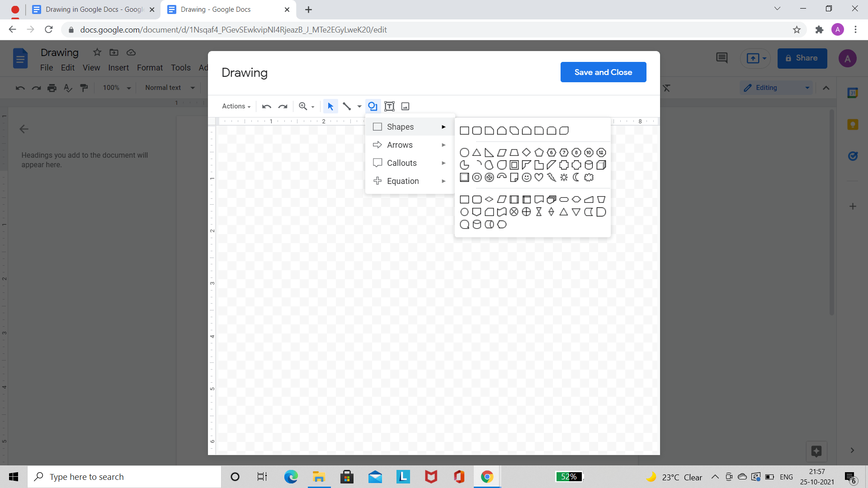The width and height of the screenshot is (868, 488).
Task: Select the line drawing tool
Action: point(346,106)
